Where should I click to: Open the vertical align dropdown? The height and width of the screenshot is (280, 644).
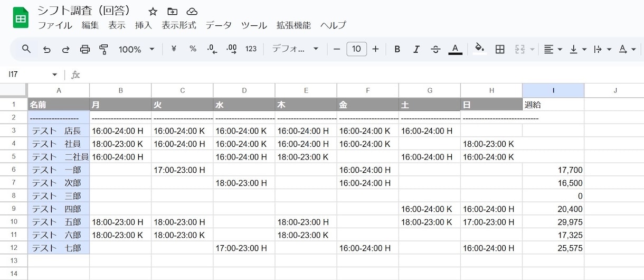[578, 49]
